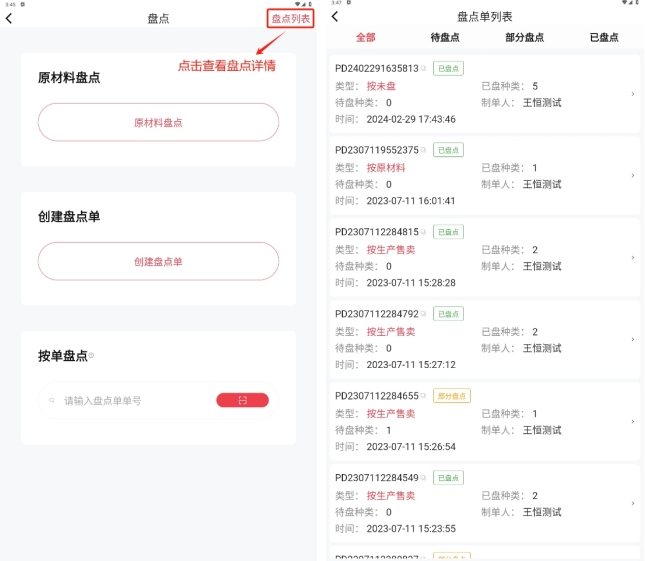Switch to the 已盘点 tab
The image size is (645, 561).
[603, 38]
